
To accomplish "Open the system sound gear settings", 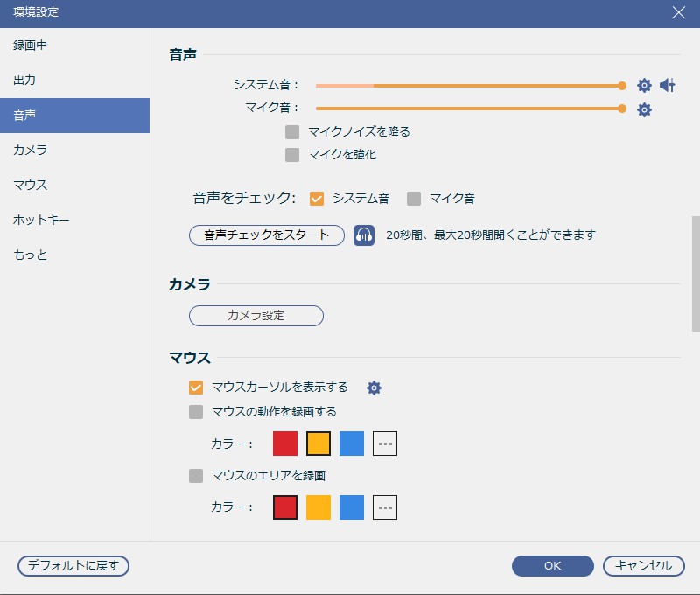I will (644, 86).
